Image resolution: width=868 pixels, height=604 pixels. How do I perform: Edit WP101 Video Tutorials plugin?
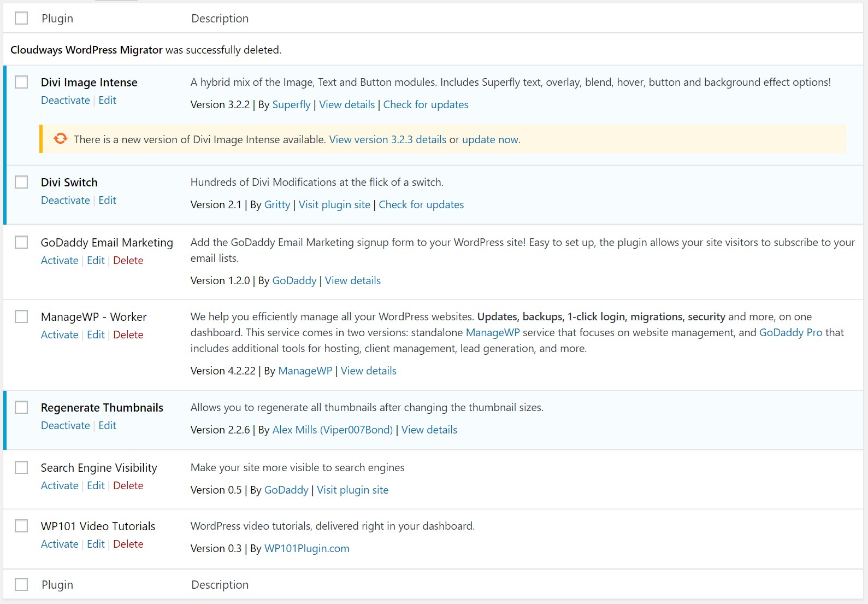point(96,544)
